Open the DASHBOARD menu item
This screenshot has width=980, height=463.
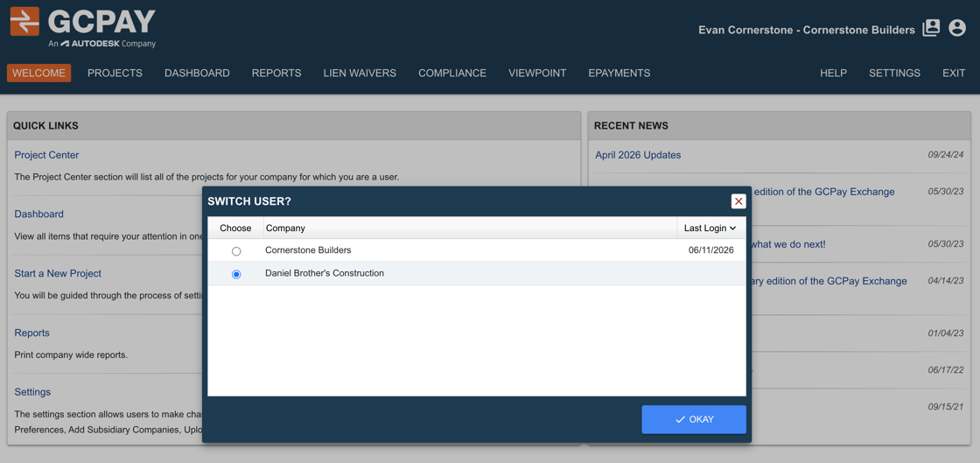(197, 74)
